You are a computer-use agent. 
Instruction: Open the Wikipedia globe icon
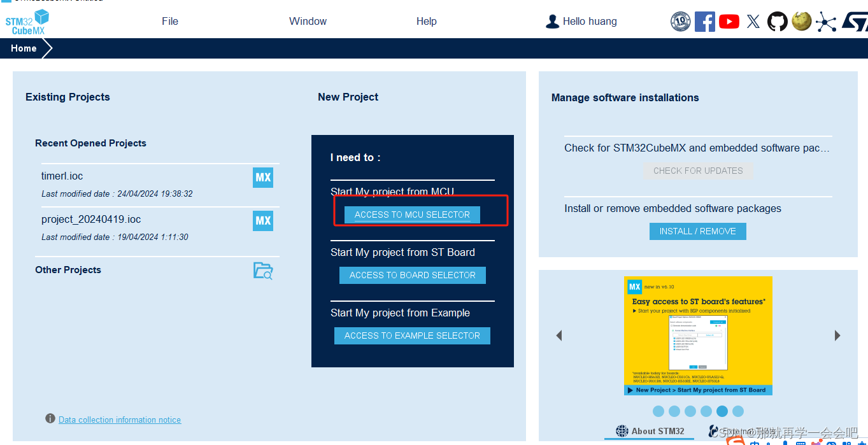802,22
